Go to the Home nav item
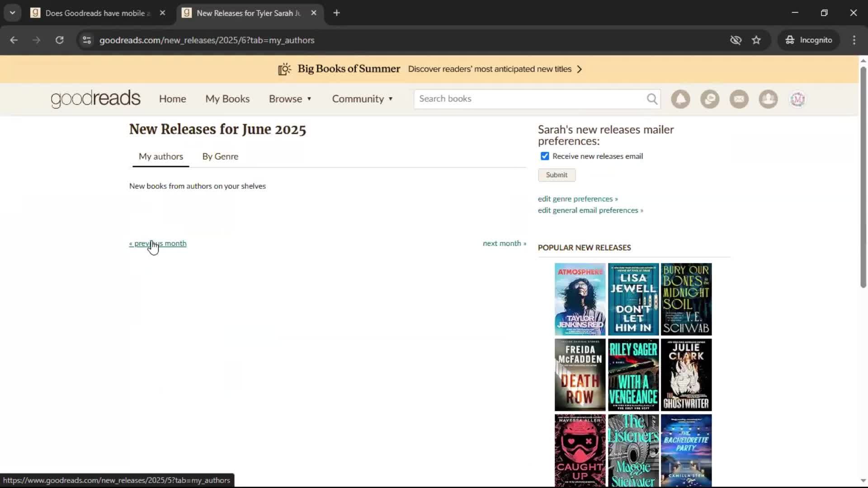 (172, 99)
